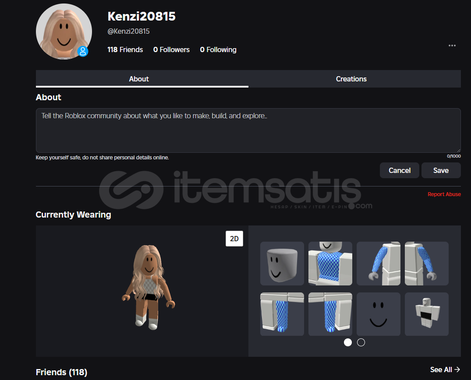Image resolution: width=471 pixels, height=380 pixels.
Task: Select the blue right arm item
Action: (379, 263)
